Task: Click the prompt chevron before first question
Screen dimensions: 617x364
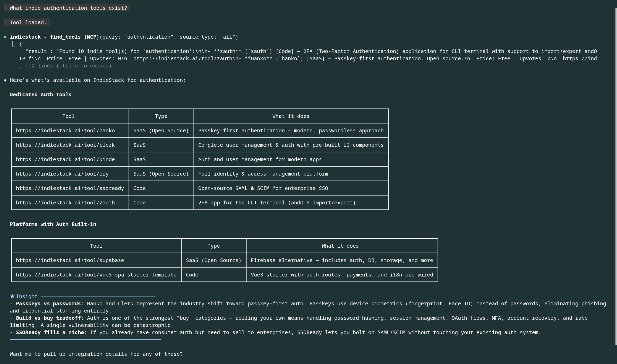Action: point(5,8)
